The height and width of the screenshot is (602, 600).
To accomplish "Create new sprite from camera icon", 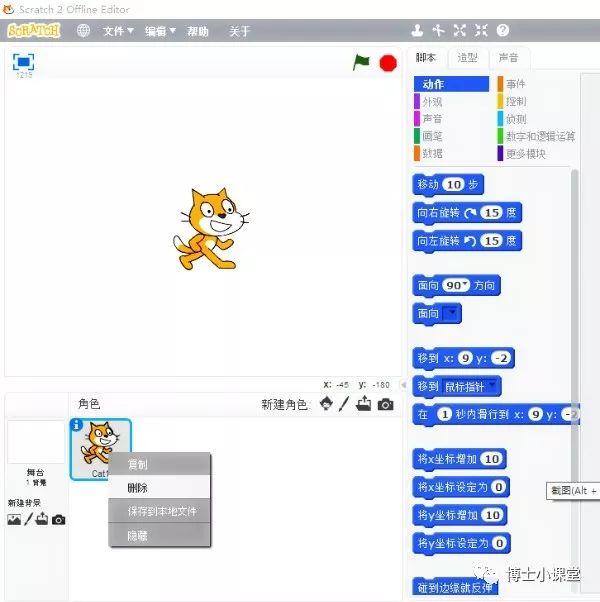I will click(385, 405).
